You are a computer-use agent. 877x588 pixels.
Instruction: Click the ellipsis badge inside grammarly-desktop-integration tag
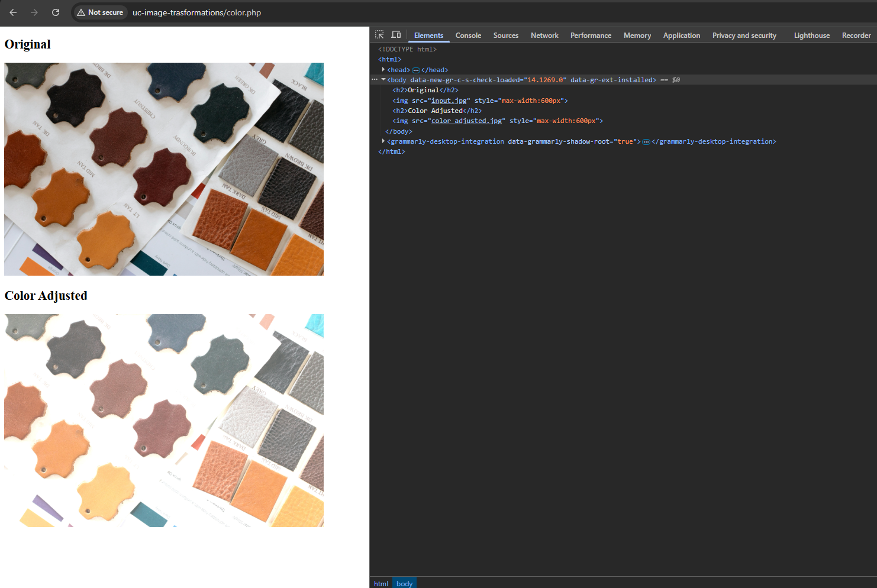[646, 141]
